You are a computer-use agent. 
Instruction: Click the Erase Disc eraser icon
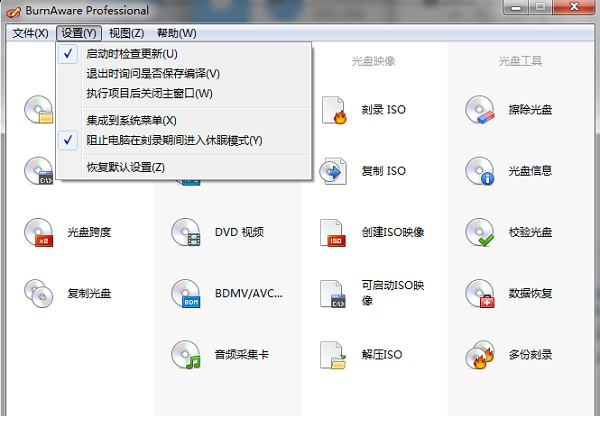480,110
